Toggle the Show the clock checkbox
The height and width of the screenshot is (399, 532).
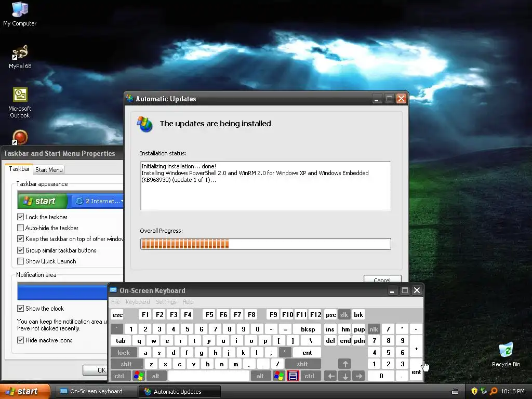(20, 308)
